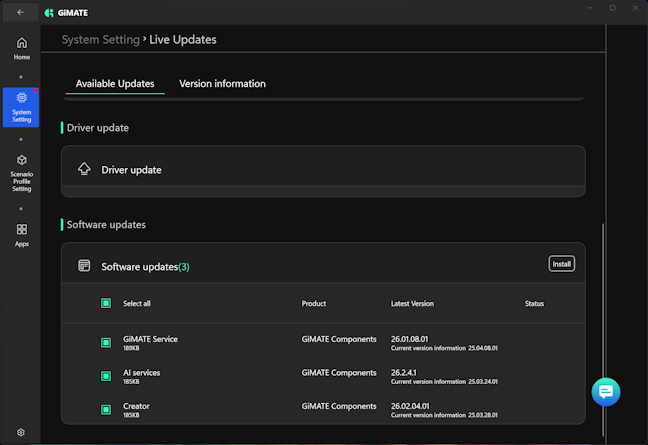Expand the Driver update panel
This screenshot has height=445, width=648.
pyautogui.click(x=322, y=170)
